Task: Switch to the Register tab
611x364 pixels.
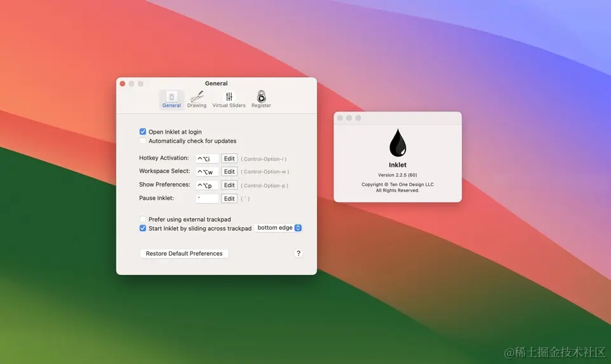Action: 261,99
